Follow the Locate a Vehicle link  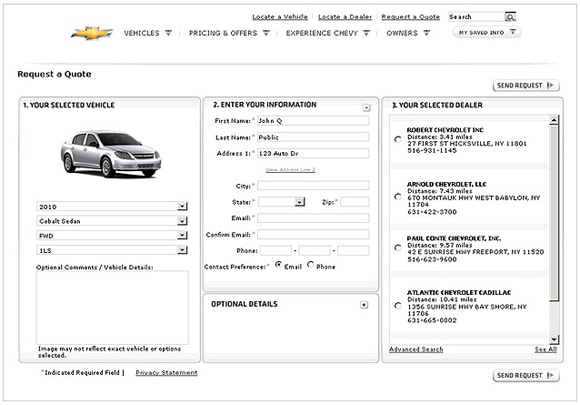(280, 17)
